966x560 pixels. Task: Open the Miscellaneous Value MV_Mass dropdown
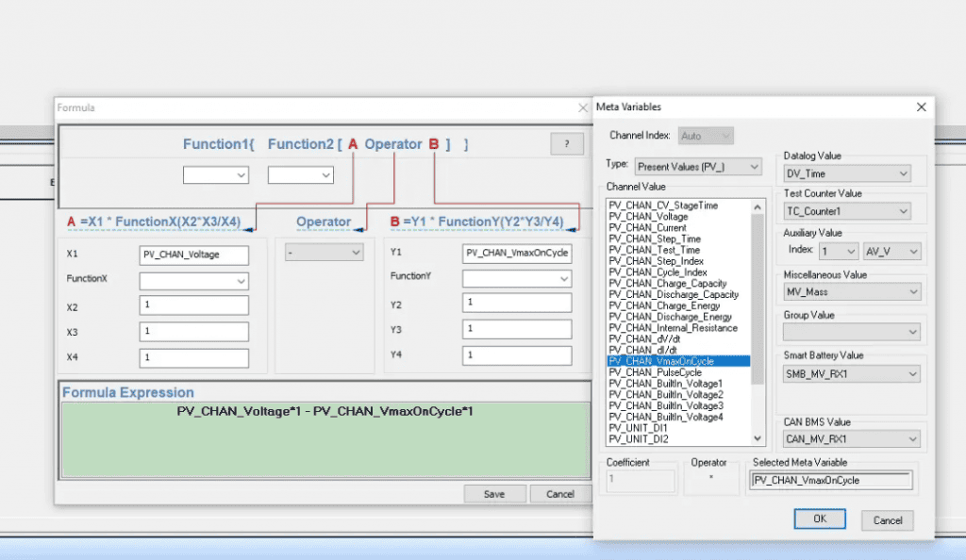click(852, 292)
